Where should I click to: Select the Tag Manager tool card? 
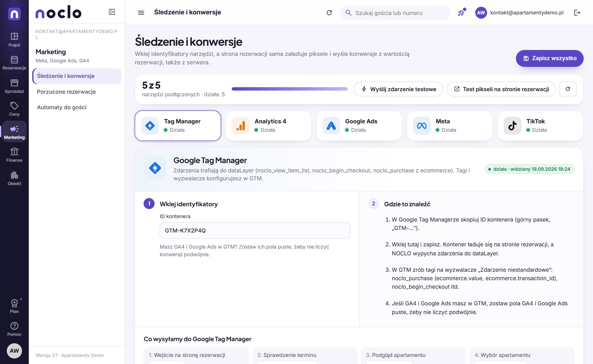click(178, 126)
